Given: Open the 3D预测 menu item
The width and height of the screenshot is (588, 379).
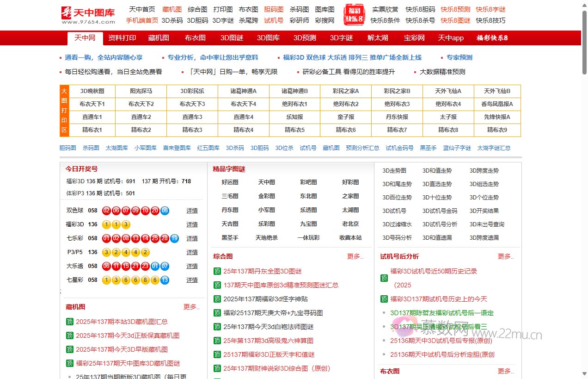Looking at the screenshot, I should click(304, 38).
